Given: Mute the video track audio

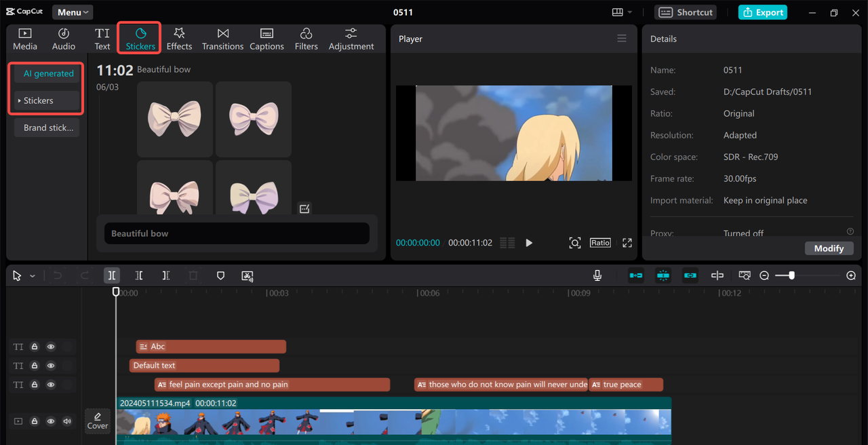Looking at the screenshot, I should coord(67,421).
